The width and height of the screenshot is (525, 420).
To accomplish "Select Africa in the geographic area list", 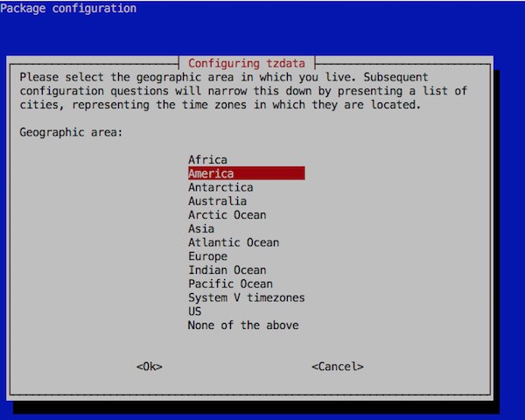I will click(207, 160).
